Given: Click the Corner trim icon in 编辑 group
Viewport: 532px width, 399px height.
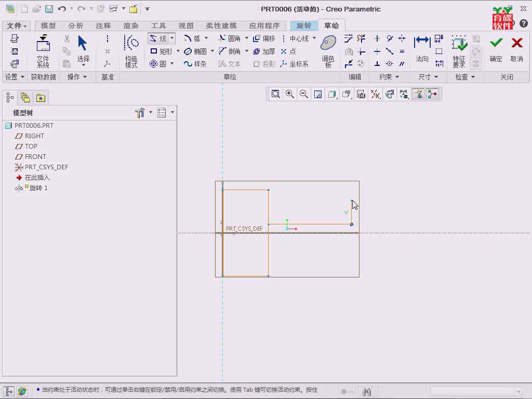Looking at the screenshot, I should 362,51.
